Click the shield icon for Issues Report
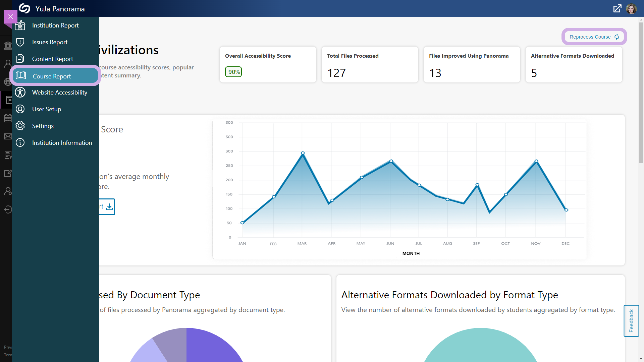 click(x=20, y=42)
